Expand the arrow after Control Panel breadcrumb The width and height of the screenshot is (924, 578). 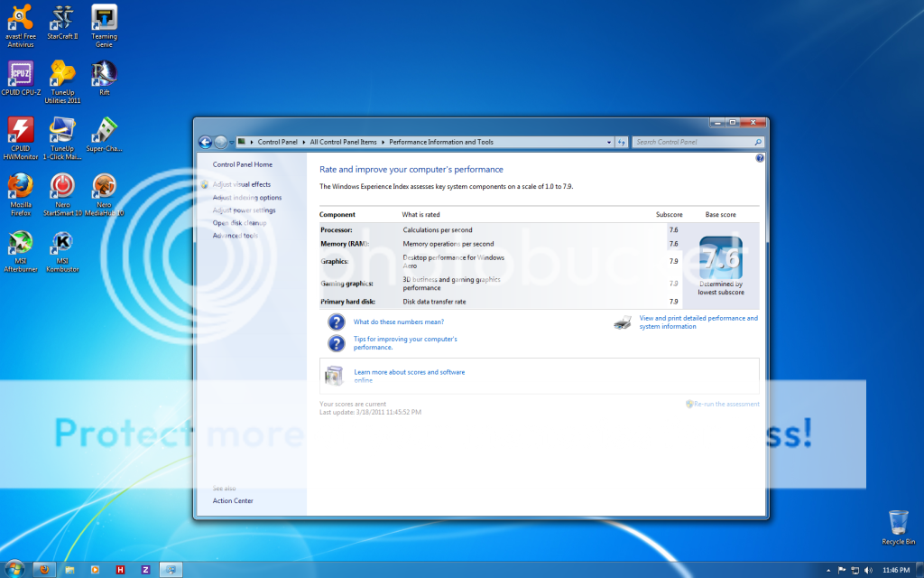304,142
